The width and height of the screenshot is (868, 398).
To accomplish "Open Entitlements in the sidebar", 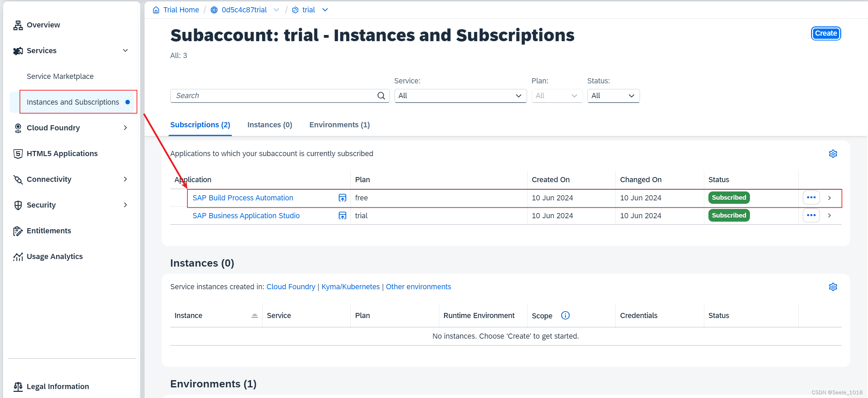I will pos(49,231).
